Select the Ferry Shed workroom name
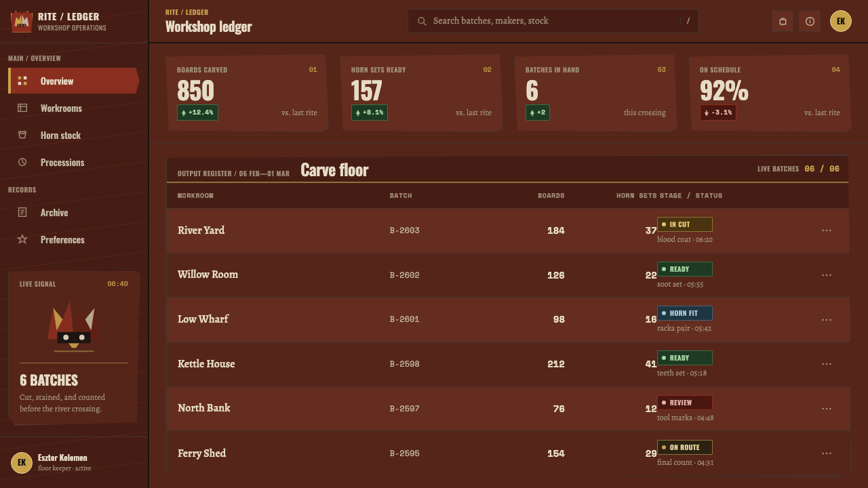 202,453
